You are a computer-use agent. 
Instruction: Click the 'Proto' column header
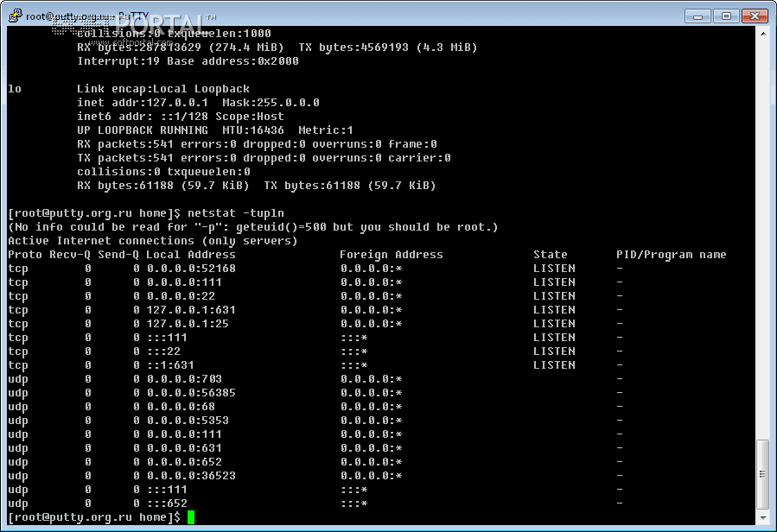(x=25, y=255)
